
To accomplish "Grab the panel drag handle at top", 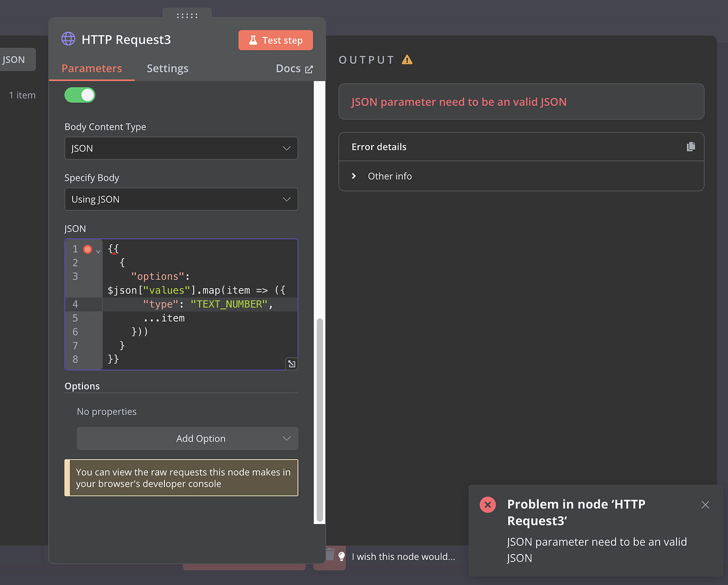I will (187, 15).
